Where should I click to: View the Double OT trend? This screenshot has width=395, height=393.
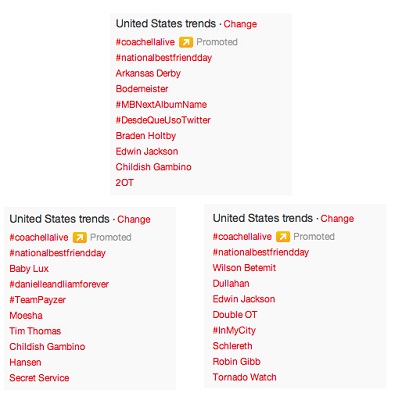pos(235,315)
